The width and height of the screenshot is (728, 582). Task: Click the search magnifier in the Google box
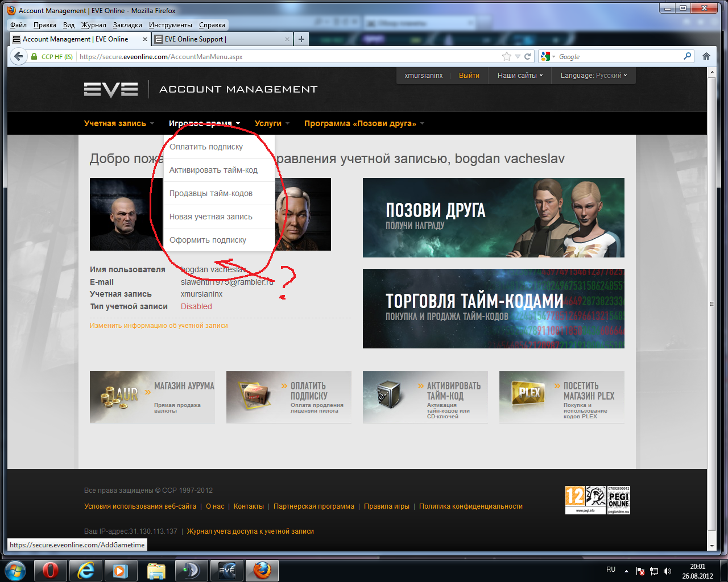pos(687,56)
